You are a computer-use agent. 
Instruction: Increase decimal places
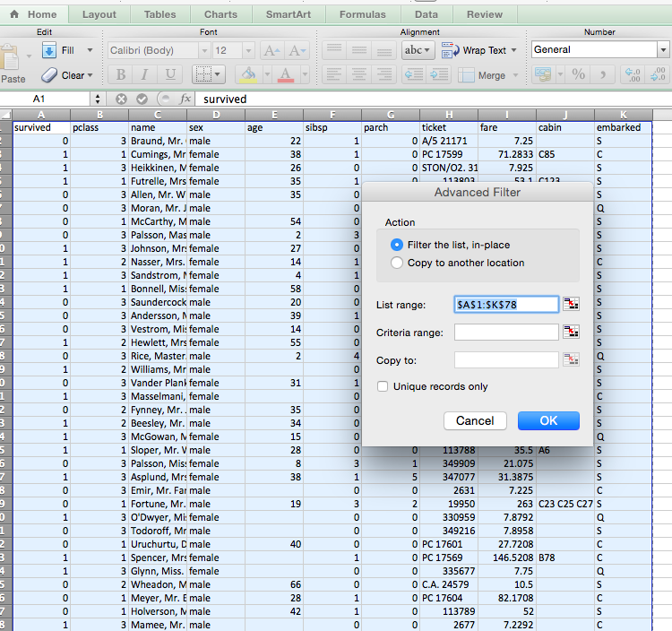(633, 75)
